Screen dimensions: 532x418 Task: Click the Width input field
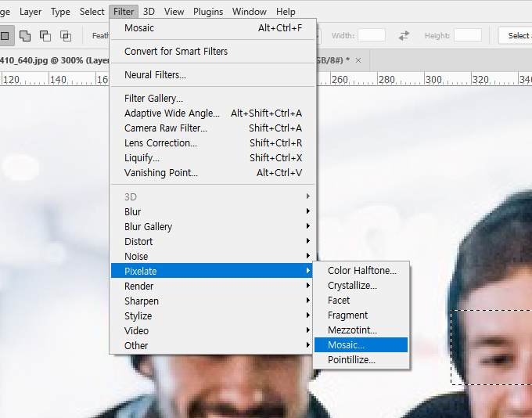click(x=372, y=35)
